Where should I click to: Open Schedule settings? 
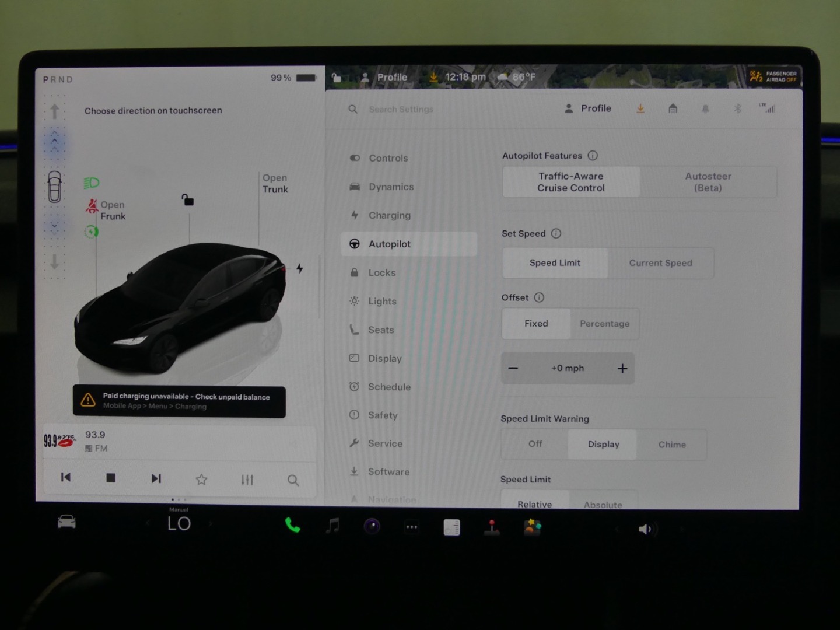coord(409,387)
